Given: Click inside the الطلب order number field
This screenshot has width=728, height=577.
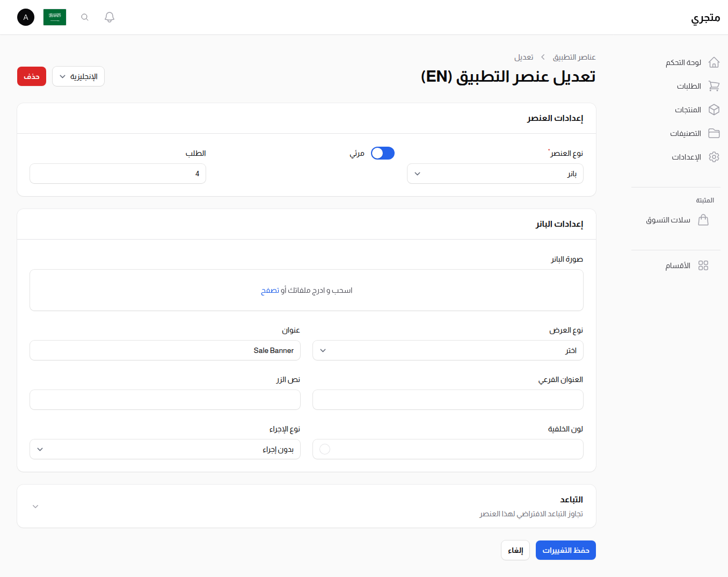Looking at the screenshot, I should pyautogui.click(x=118, y=174).
